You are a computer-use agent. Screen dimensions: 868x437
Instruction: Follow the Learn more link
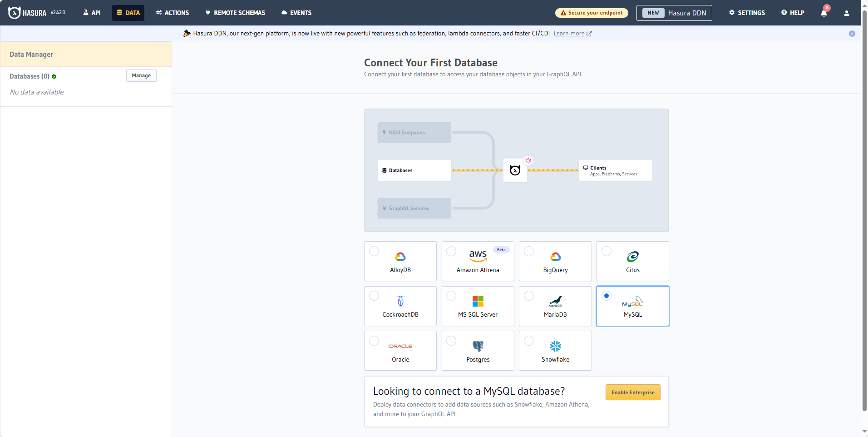click(569, 34)
